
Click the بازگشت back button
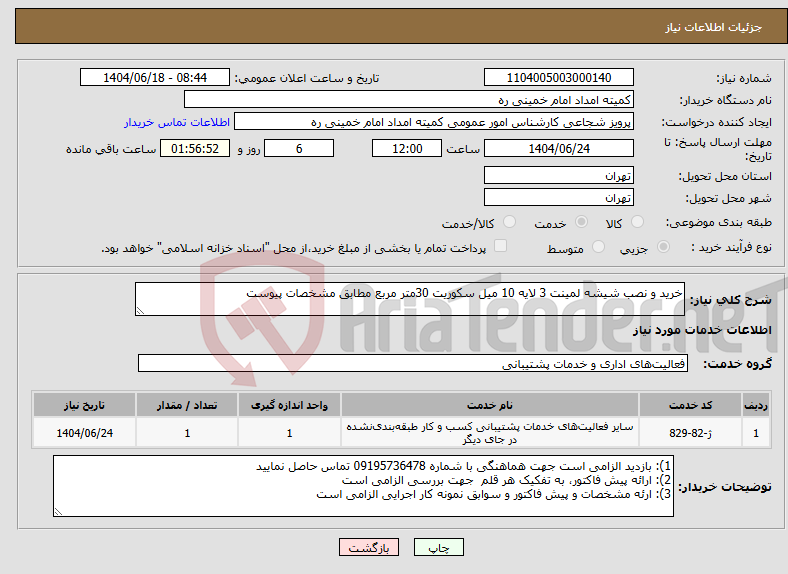(x=369, y=547)
